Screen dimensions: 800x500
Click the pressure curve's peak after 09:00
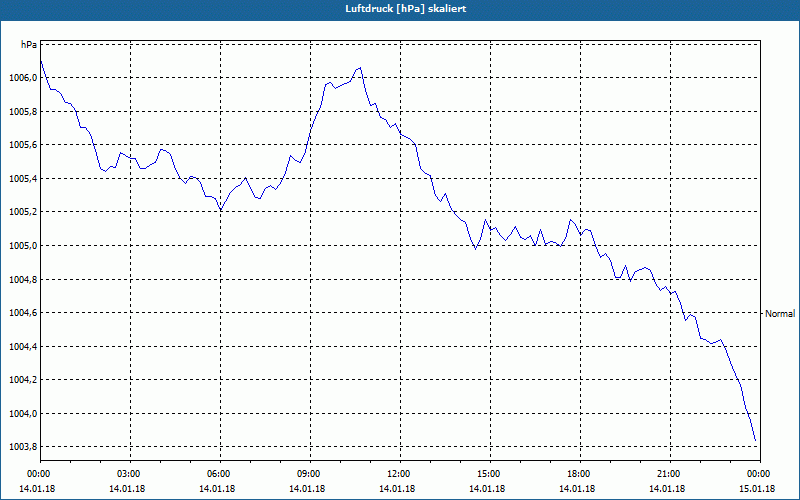(360, 67)
